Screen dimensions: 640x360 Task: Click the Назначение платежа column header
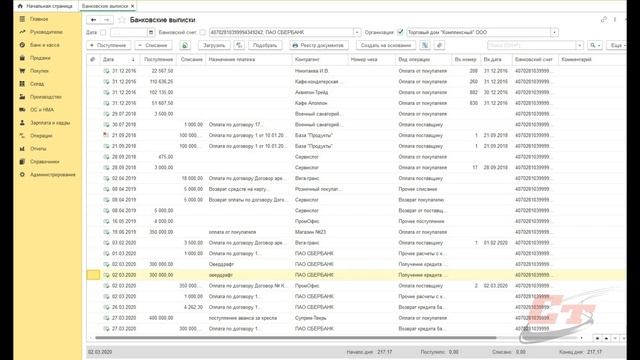(249, 60)
